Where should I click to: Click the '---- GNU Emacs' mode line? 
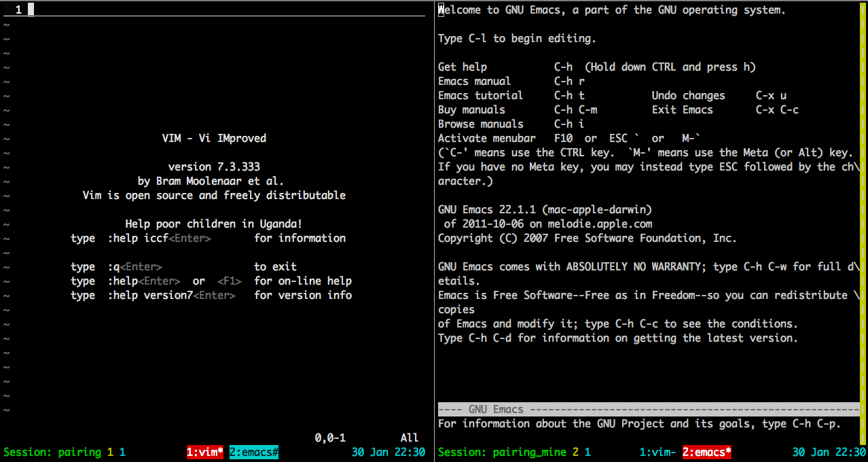pyautogui.click(x=649, y=409)
